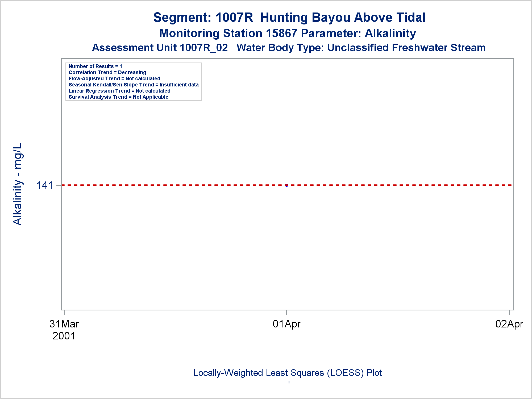Image resolution: width=532 pixels, height=399 pixels.
Task: Select Seasonal Kendall/Sen Slope Trend line
Action: pyautogui.click(x=134, y=85)
